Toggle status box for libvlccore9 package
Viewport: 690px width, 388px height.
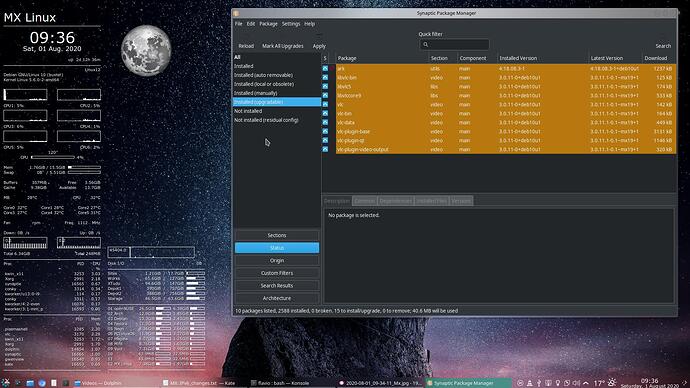click(x=325, y=95)
